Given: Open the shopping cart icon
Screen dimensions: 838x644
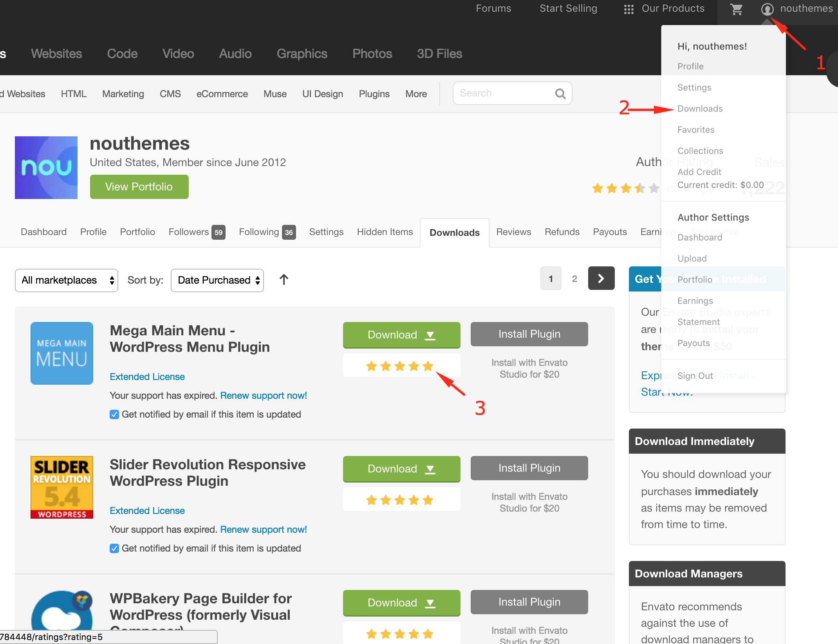Looking at the screenshot, I should point(736,9).
